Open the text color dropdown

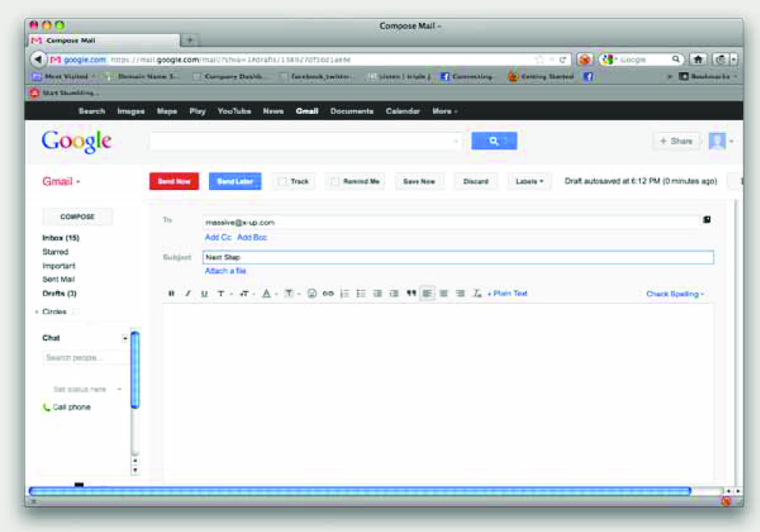(269, 293)
